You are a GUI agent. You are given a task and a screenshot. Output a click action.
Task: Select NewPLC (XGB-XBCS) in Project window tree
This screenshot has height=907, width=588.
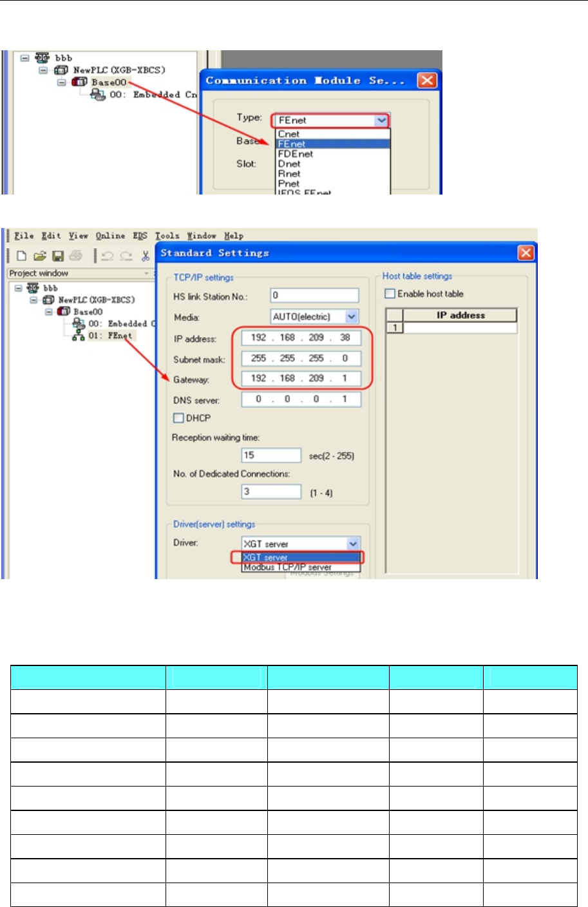pyautogui.click(x=97, y=300)
